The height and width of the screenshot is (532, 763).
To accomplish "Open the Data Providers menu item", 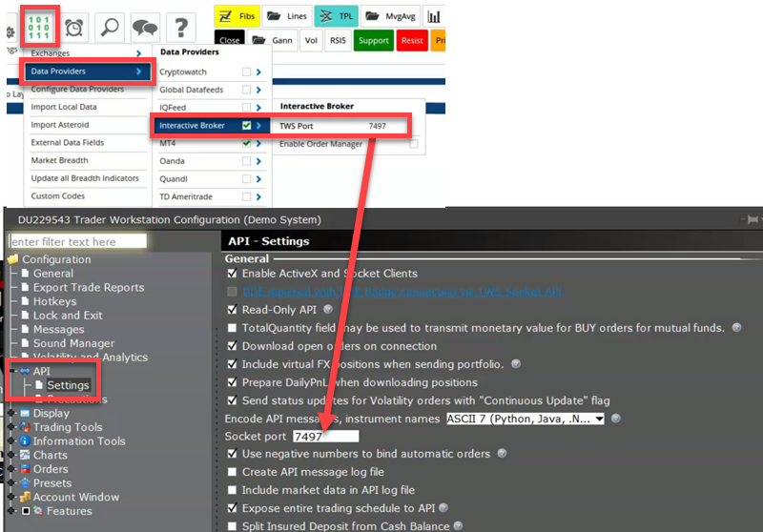I will 87,71.
